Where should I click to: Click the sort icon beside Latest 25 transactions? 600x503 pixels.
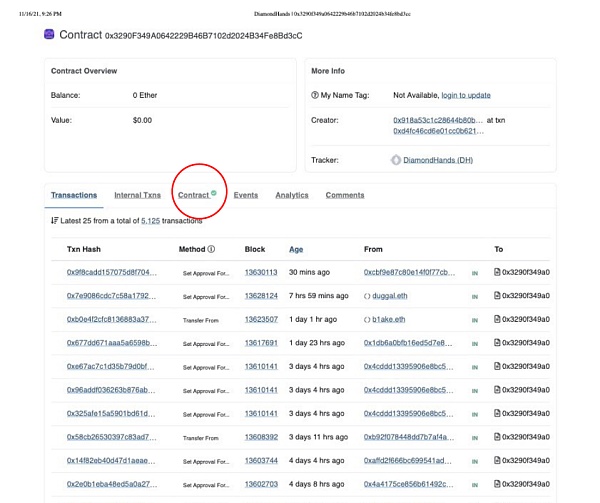[54, 220]
